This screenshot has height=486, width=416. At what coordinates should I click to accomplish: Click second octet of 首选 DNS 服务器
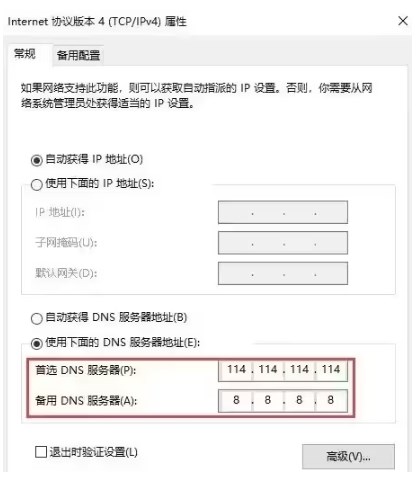pos(268,369)
